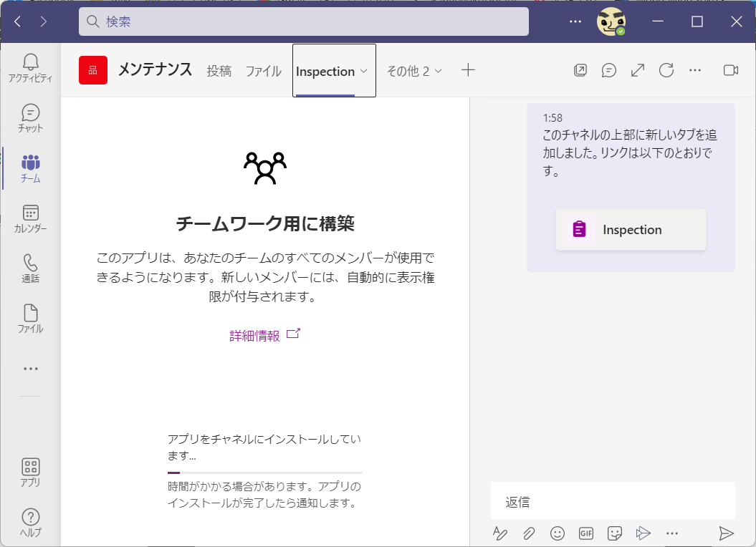This screenshot has width=756, height=547.
Task: Click the チームワーク用に構築 heading
Action: (265, 223)
